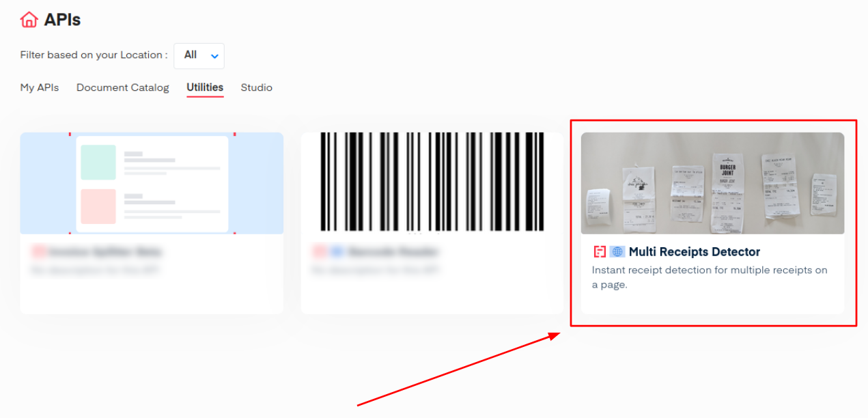Click the blurred red icon on the first card
The image size is (868, 418).
coord(38,252)
